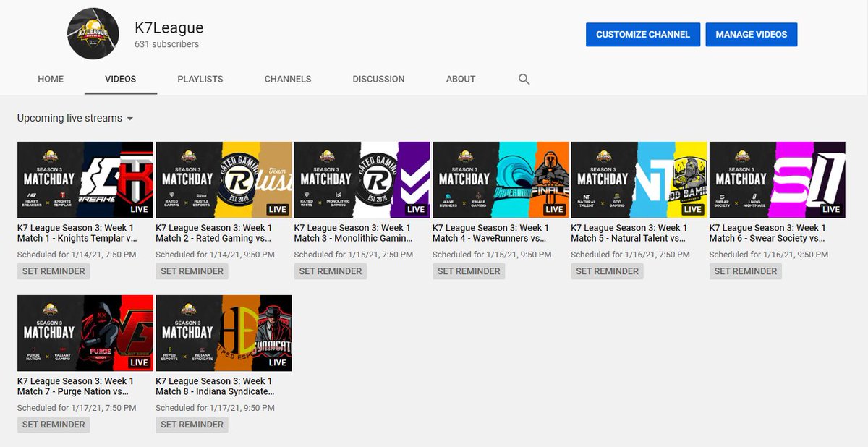Screen dimensions: 868x447
Task: Set reminder for Match 4 WaveRunners
Action: [x=469, y=271]
